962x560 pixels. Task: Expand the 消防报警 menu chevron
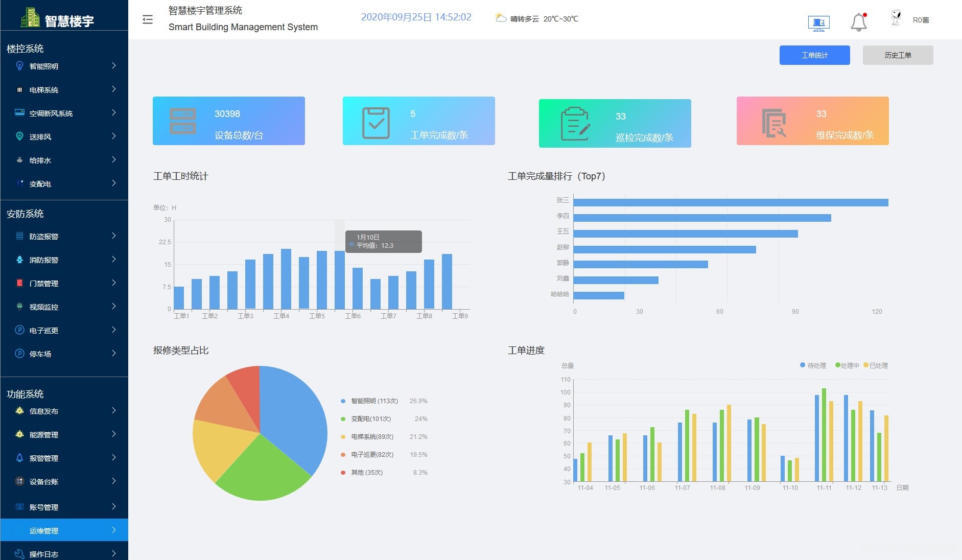113,259
